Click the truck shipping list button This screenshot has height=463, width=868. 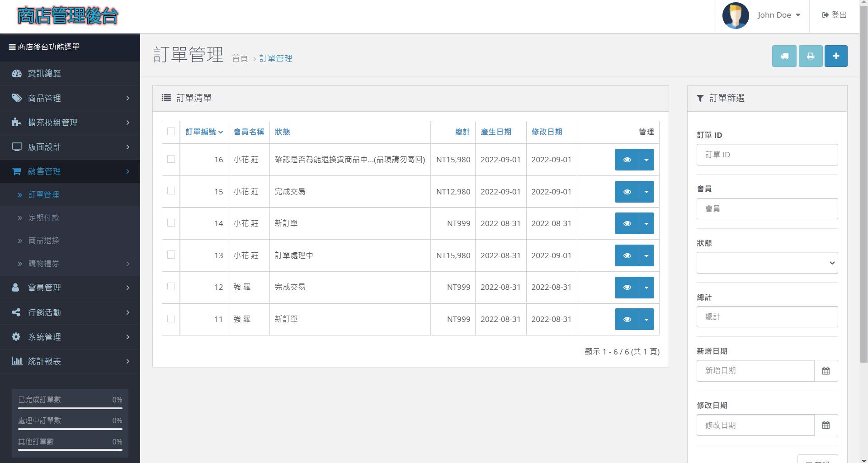pyautogui.click(x=784, y=56)
